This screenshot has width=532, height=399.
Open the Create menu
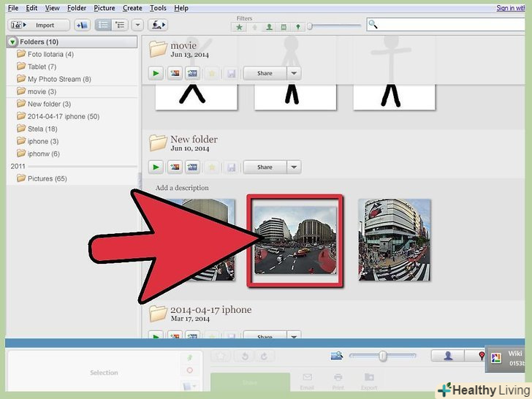(132, 8)
